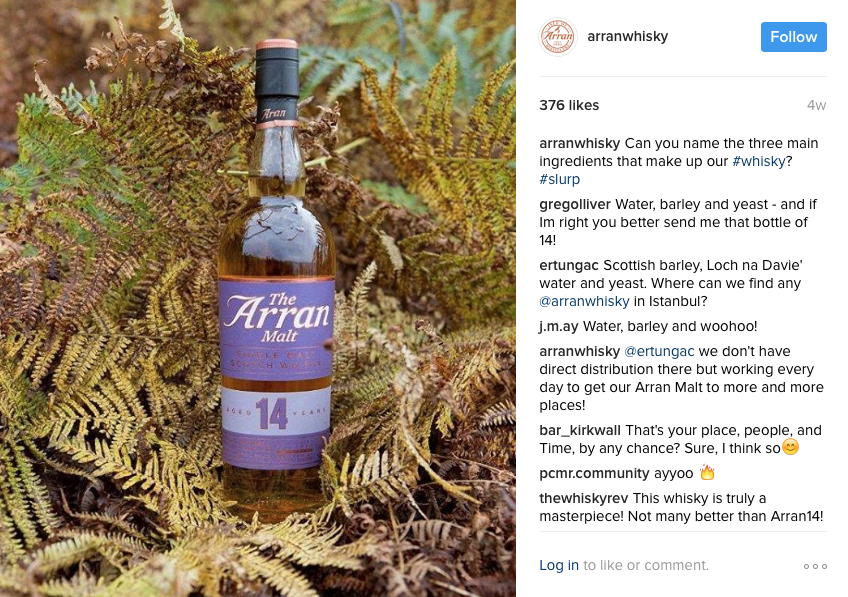Click the Arran Malt bottle photo

pos(257,298)
